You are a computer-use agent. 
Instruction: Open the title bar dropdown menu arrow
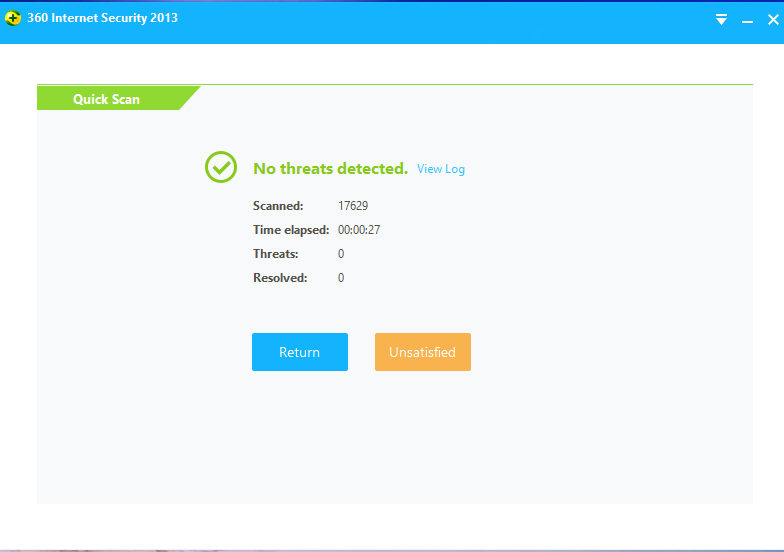click(721, 20)
